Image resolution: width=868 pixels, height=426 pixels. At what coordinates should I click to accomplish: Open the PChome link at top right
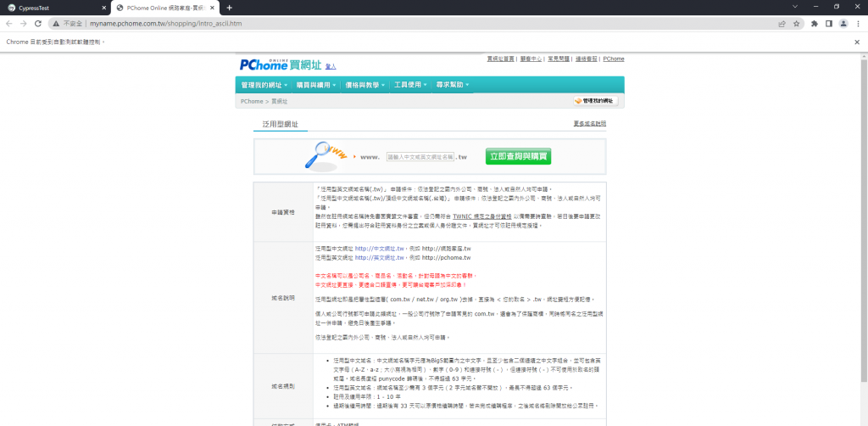click(x=614, y=59)
